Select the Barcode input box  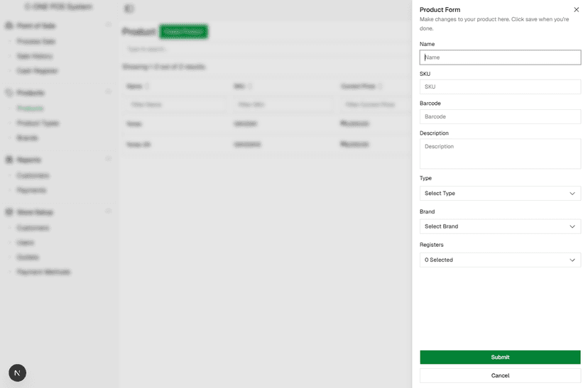point(500,116)
